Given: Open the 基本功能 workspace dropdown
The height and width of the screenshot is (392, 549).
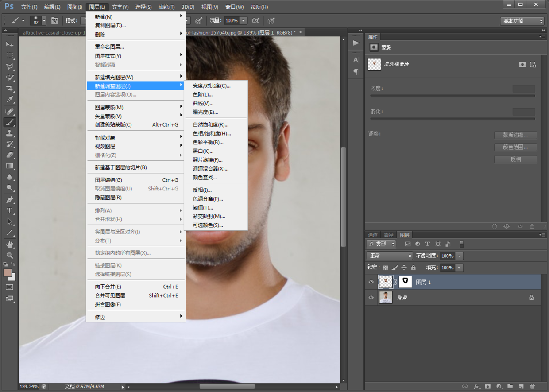Looking at the screenshot, I should point(522,21).
